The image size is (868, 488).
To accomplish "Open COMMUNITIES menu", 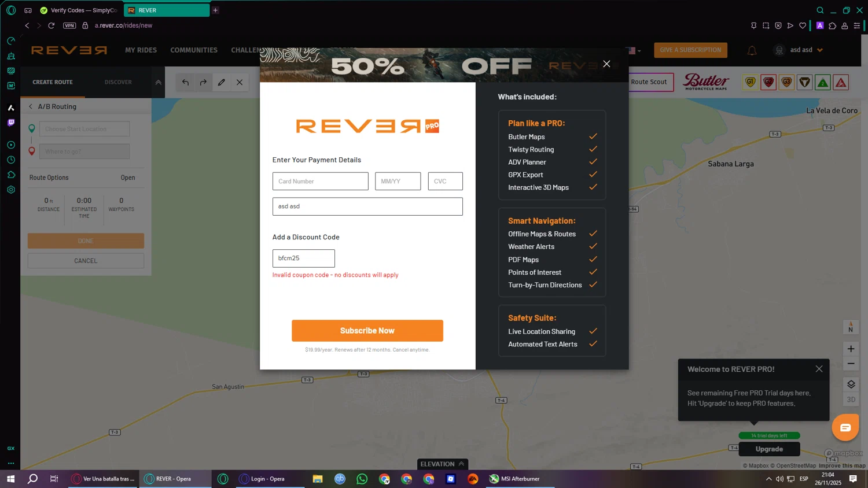I will point(194,50).
